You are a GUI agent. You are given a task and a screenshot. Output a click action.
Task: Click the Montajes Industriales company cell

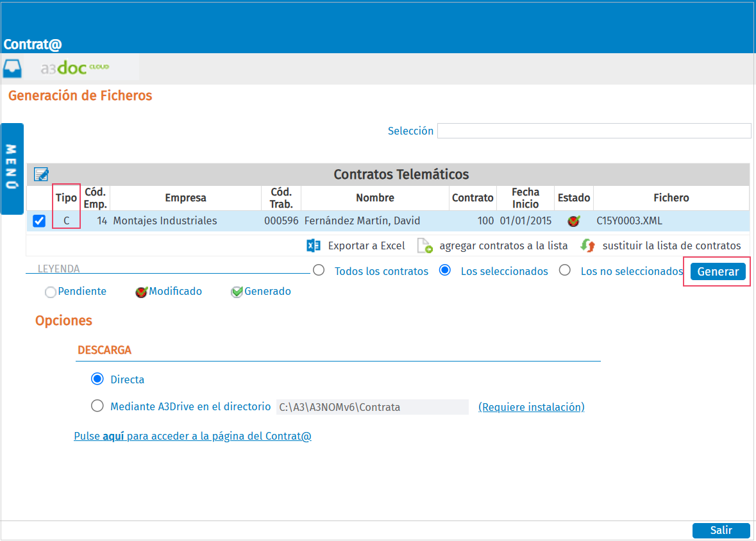165,221
